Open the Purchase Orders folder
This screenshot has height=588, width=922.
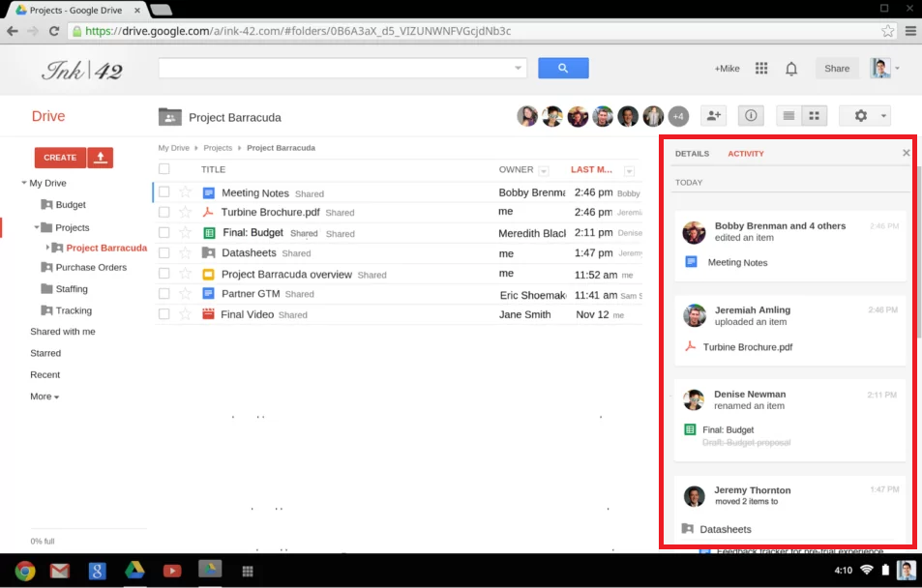(91, 268)
